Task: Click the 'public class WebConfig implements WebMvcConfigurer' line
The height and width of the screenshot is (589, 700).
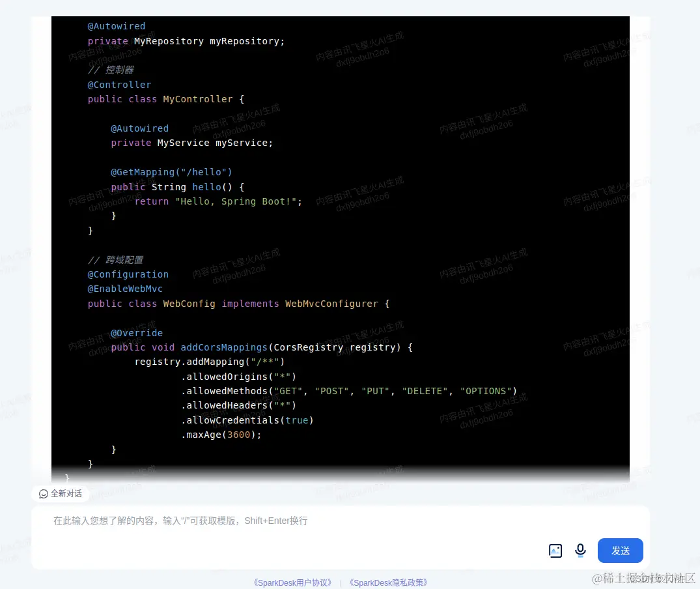Action: [238, 304]
